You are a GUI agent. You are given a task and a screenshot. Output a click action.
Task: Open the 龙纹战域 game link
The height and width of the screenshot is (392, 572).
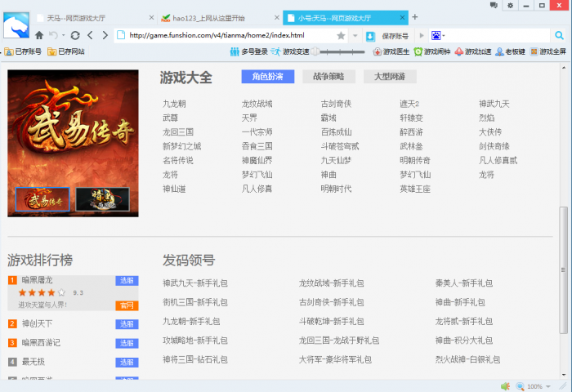click(257, 104)
